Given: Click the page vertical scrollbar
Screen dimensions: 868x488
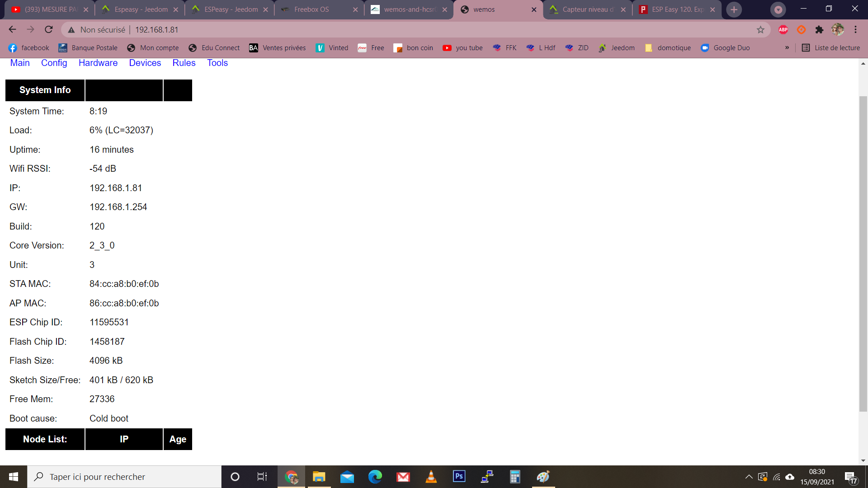Looking at the screenshot, I should click(863, 253).
